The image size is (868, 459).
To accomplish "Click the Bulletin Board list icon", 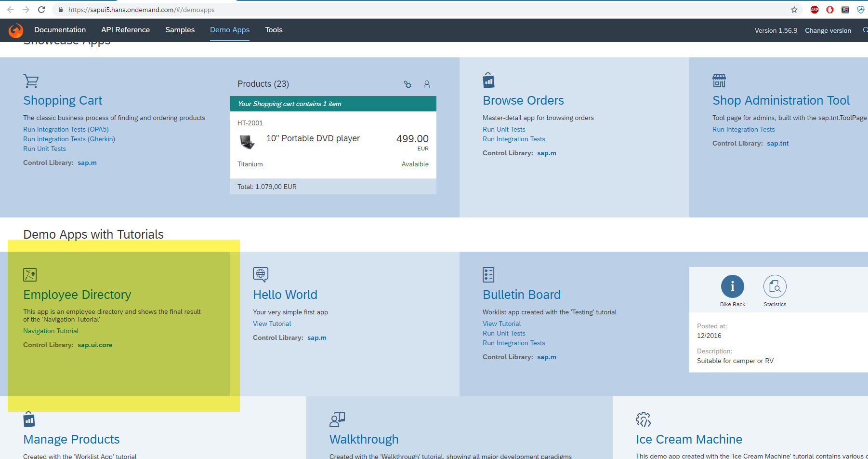I will click(x=488, y=275).
